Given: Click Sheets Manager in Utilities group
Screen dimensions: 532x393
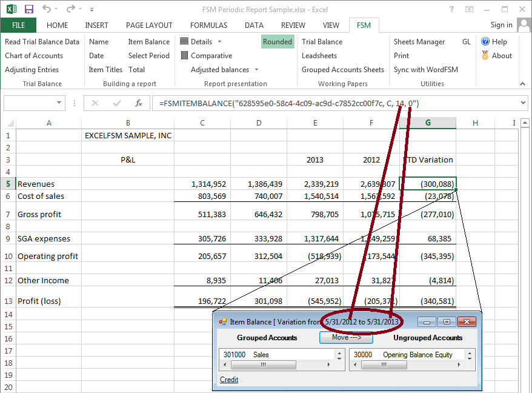Looking at the screenshot, I should tap(419, 42).
